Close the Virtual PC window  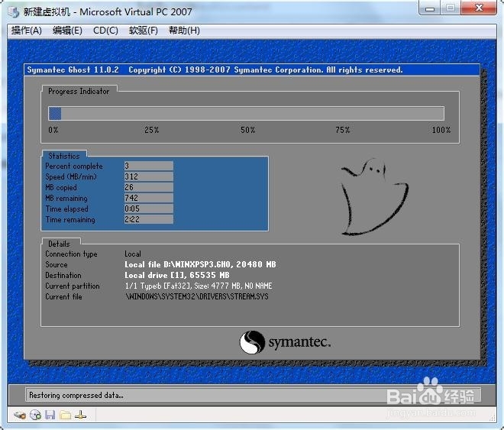[479, 8]
